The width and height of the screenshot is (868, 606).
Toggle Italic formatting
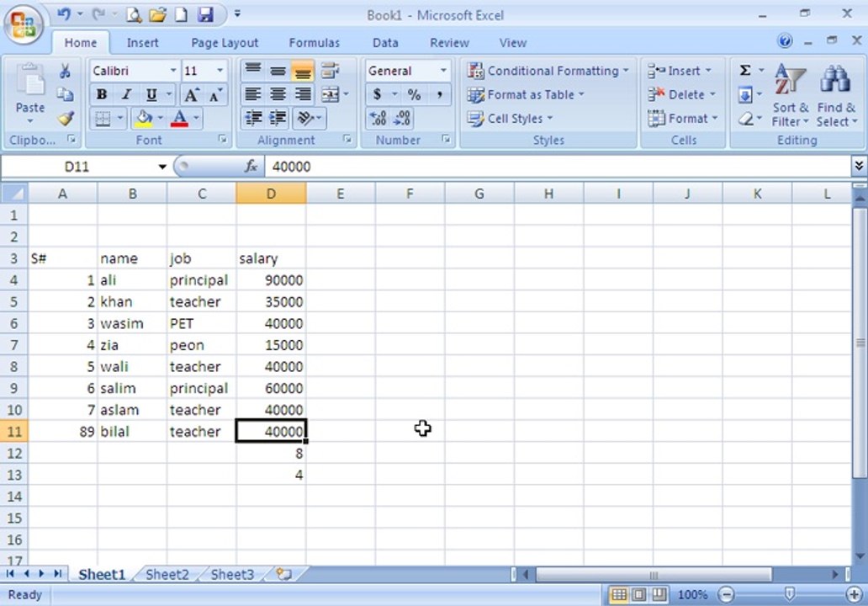click(x=126, y=95)
